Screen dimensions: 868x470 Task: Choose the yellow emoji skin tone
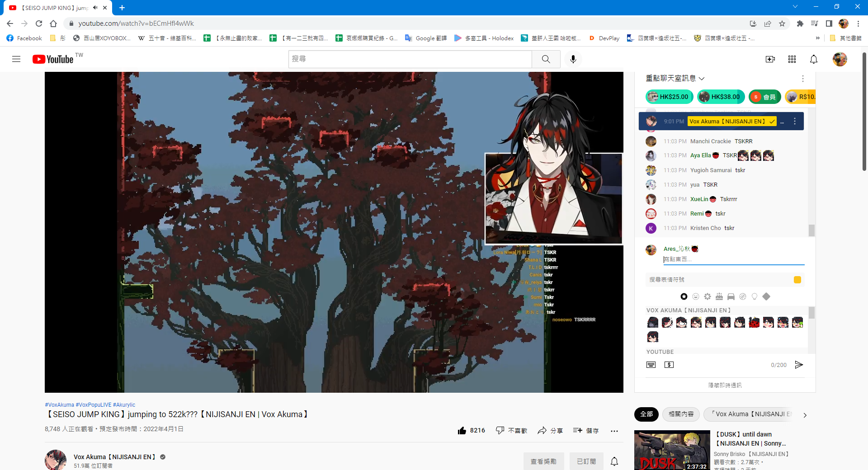point(797,280)
